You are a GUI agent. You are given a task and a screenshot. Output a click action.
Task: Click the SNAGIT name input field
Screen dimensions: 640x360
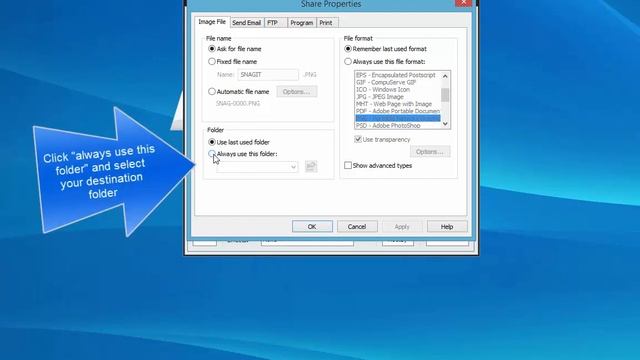tap(268, 75)
